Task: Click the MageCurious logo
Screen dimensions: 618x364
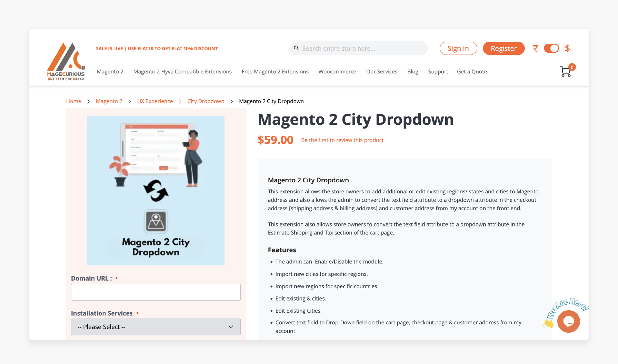Action: tap(66, 61)
